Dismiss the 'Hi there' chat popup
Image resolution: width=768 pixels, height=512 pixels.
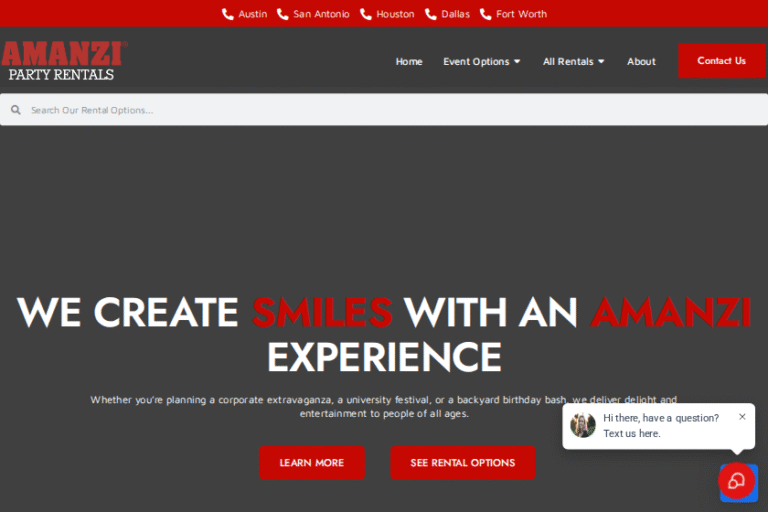coord(742,416)
